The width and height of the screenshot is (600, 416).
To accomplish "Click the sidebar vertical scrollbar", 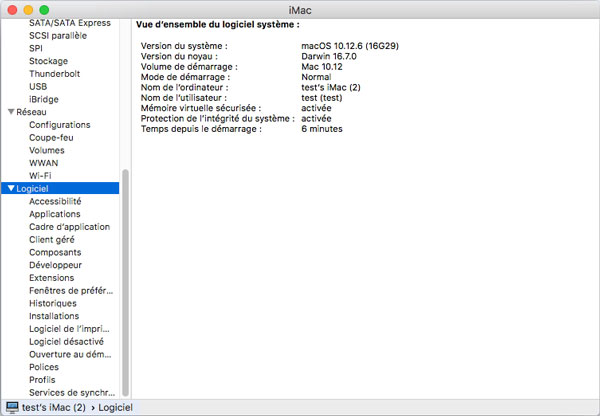I will [x=125, y=283].
